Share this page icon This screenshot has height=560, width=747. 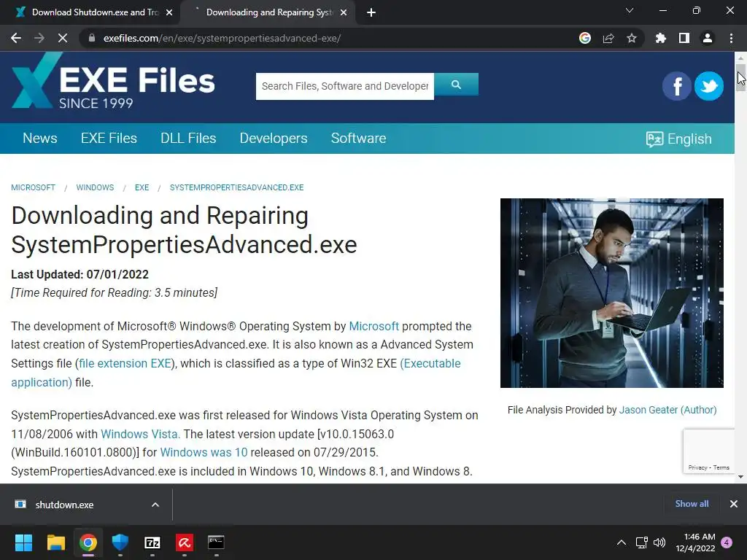608,38
